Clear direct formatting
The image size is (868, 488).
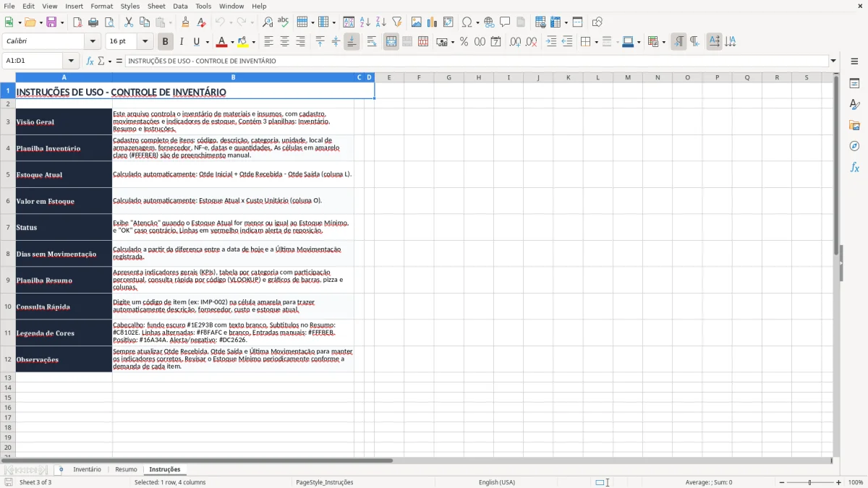pos(202,22)
